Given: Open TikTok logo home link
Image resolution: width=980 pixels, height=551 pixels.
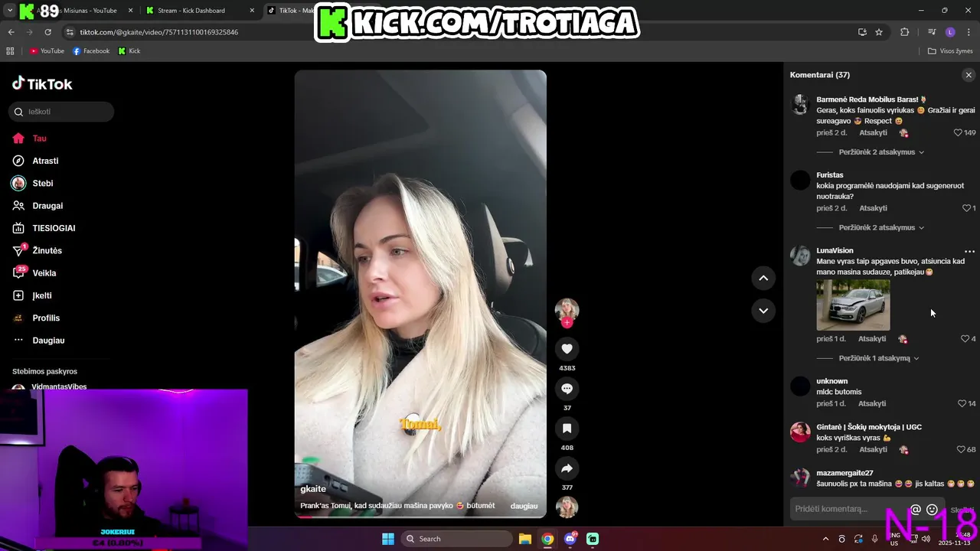Looking at the screenshot, I should tap(42, 83).
